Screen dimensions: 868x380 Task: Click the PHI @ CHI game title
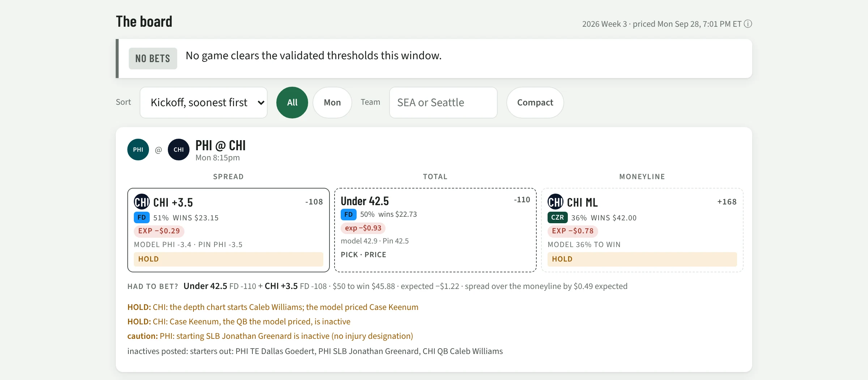tap(221, 146)
